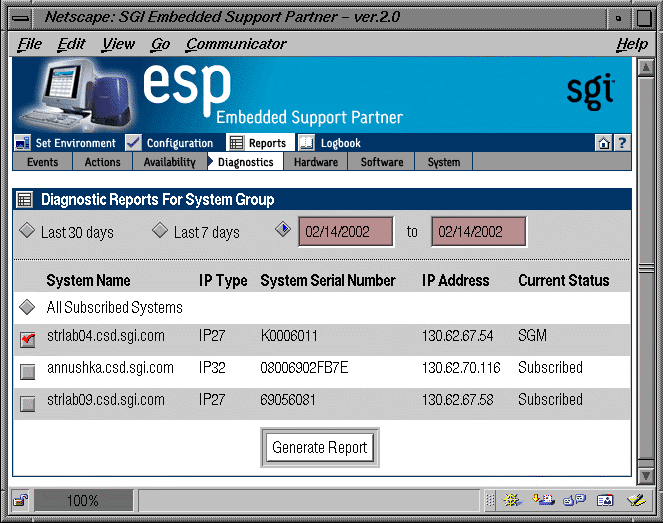Screen dimensions: 663x523
Task: Click the end date field after 'to'
Action: pos(479,231)
